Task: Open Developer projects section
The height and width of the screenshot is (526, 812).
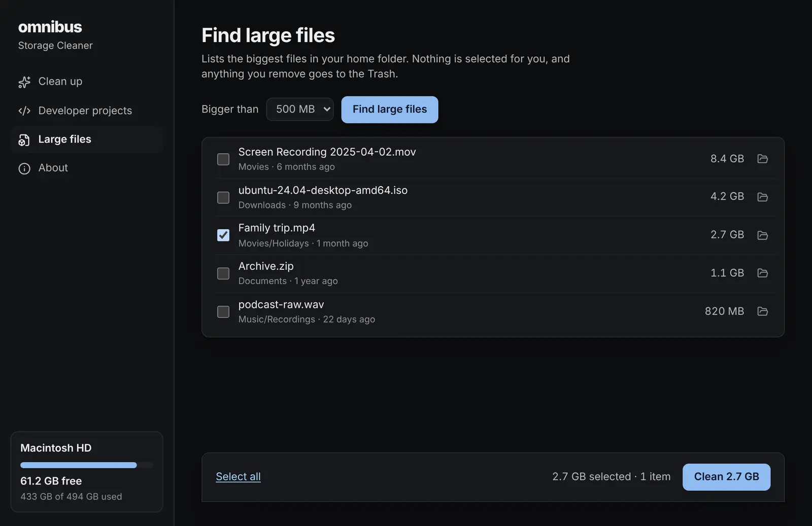Action: pyautogui.click(x=86, y=111)
